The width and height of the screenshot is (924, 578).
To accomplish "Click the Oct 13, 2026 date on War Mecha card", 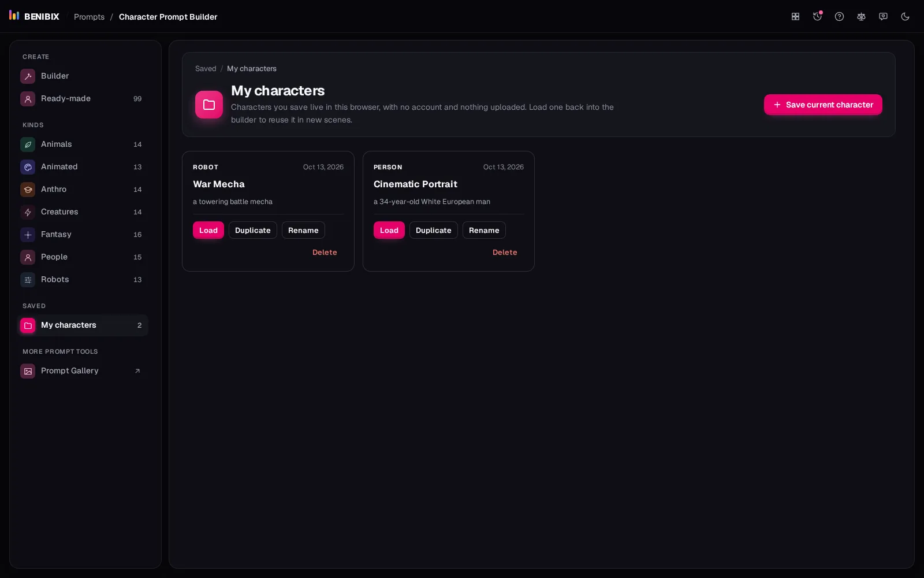I will [x=323, y=167].
